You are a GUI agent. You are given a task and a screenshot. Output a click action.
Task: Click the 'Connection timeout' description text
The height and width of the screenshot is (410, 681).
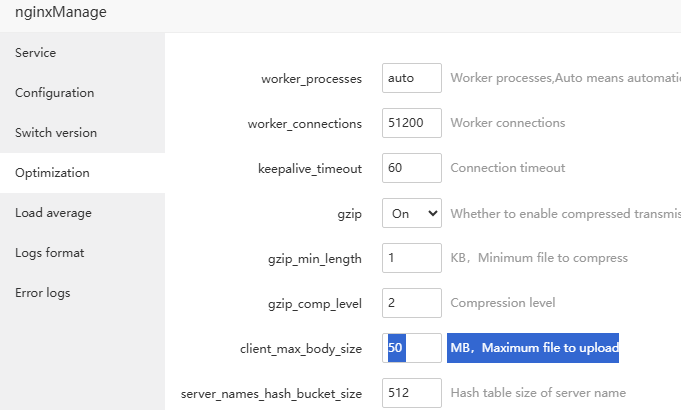[508, 168]
